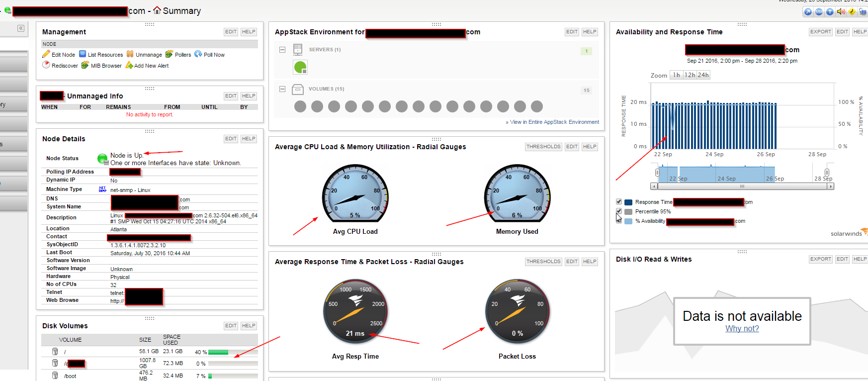Click the green Node Status icon

pyautogui.click(x=103, y=159)
